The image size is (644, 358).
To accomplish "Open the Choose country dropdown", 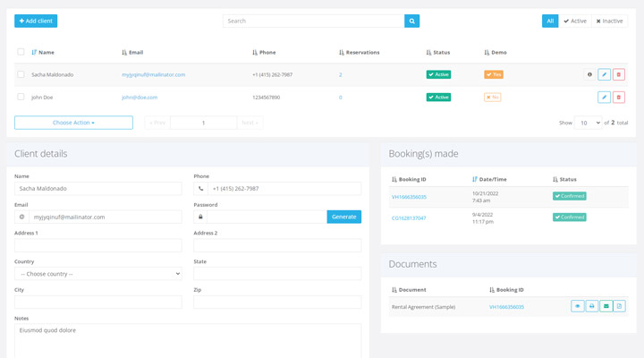I will [x=98, y=274].
